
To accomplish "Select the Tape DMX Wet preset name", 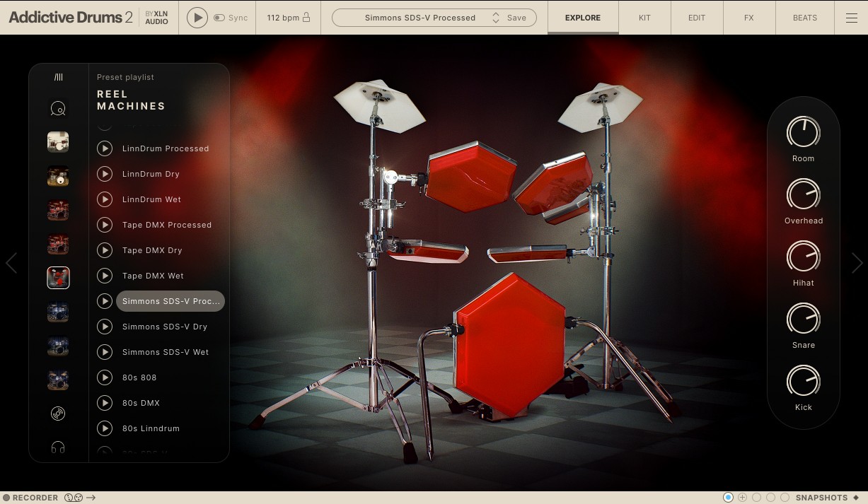I will tap(153, 276).
